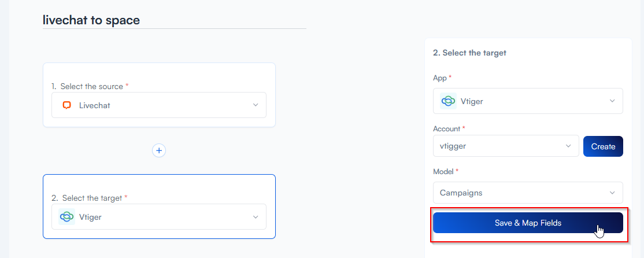
Task: Expand the target step's Vtiger dropdown arrow
Action: (256, 217)
